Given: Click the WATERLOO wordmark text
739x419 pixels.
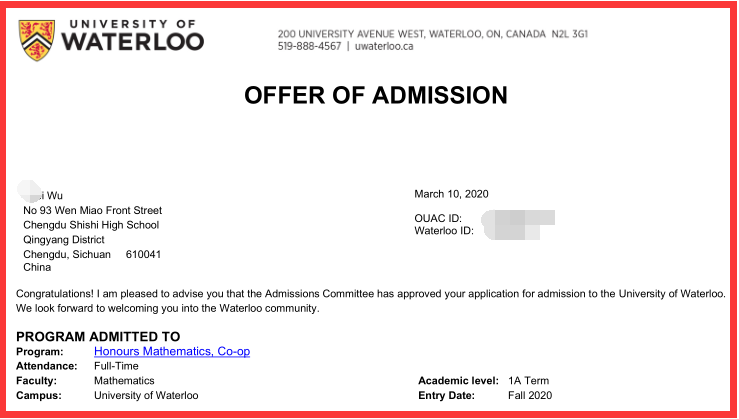Looking at the screenshot, I should click(132, 42).
